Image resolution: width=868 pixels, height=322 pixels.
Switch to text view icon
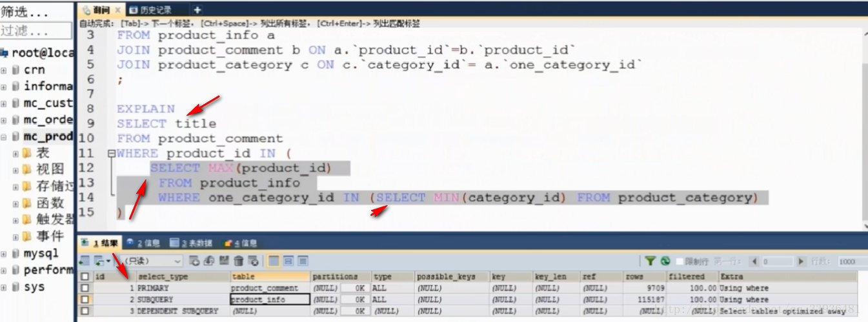(302, 261)
